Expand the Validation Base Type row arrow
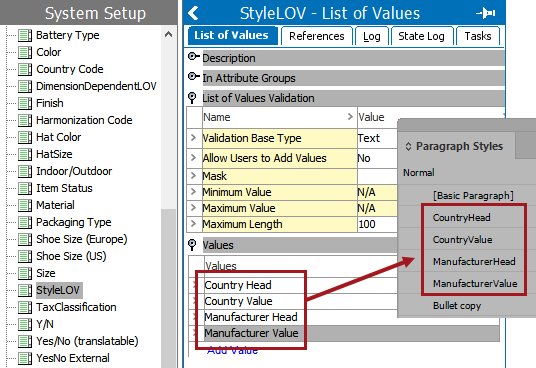The image size is (536, 368). tap(193, 138)
